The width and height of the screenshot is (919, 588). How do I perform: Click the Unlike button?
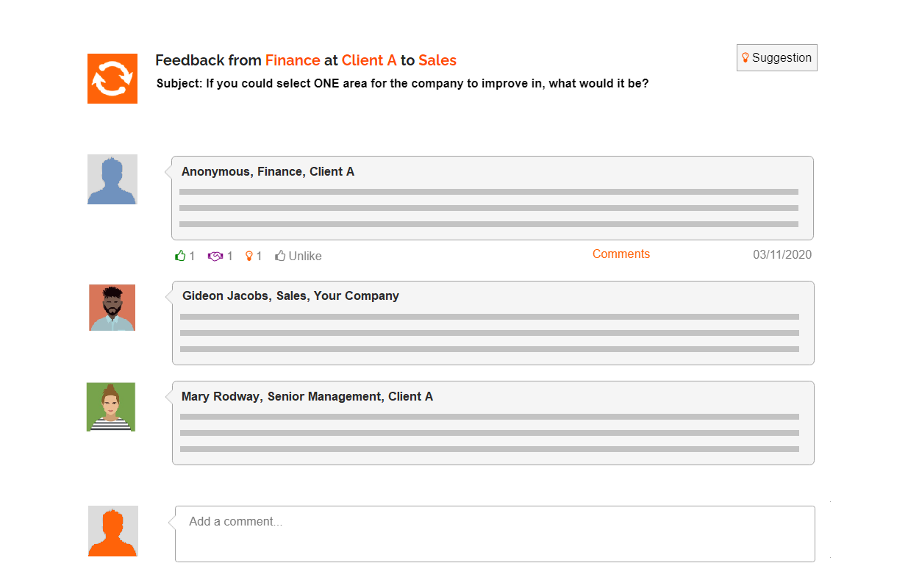click(x=298, y=256)
